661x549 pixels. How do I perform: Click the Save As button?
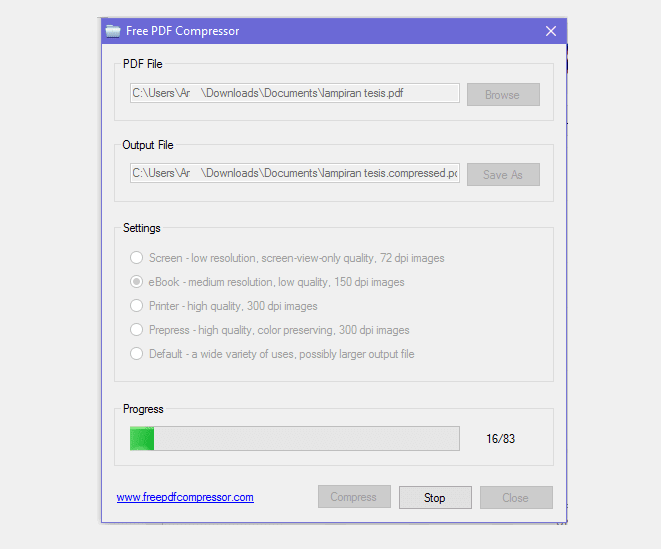point(503,175)
